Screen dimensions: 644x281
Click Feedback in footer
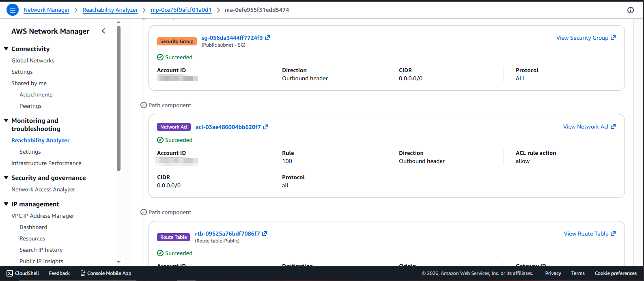click(59, 273)
